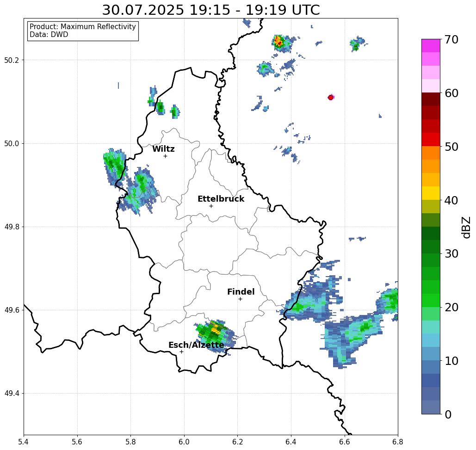Click the latitude tick label 50.2
This screenshot has width=476, height=450.
[12, 60]
